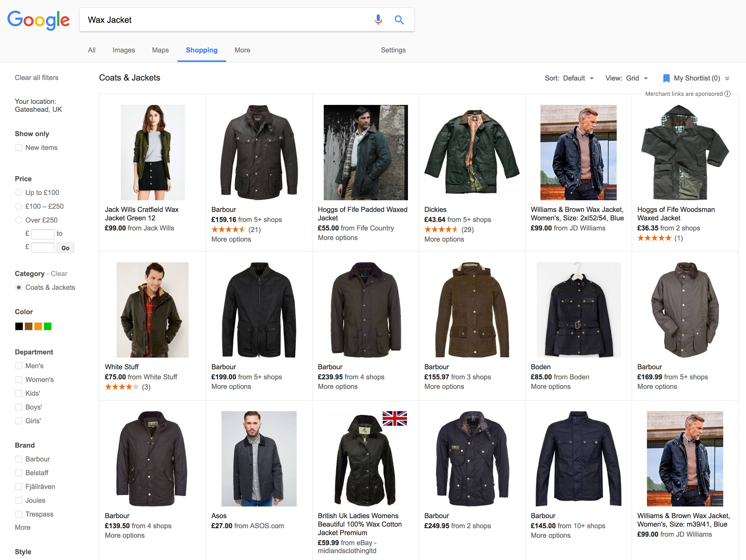Select the £100 – £250 price range
The height and width of the screenshot is (560, 746).
pyautogui.click(x=19, y=206)
